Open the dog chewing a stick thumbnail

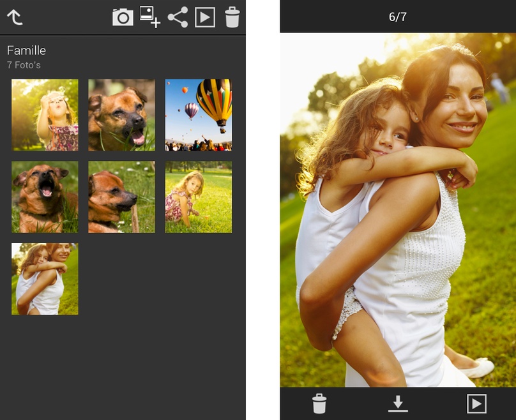click(x=121, y=197)
